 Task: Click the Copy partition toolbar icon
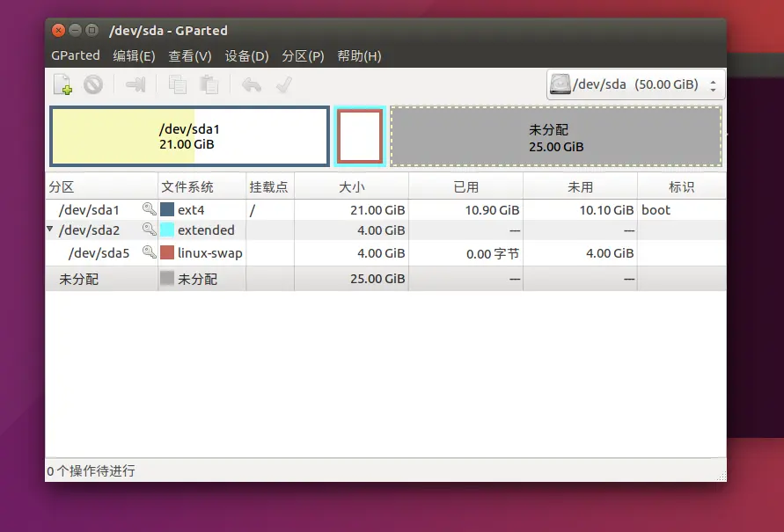point(178,84)
